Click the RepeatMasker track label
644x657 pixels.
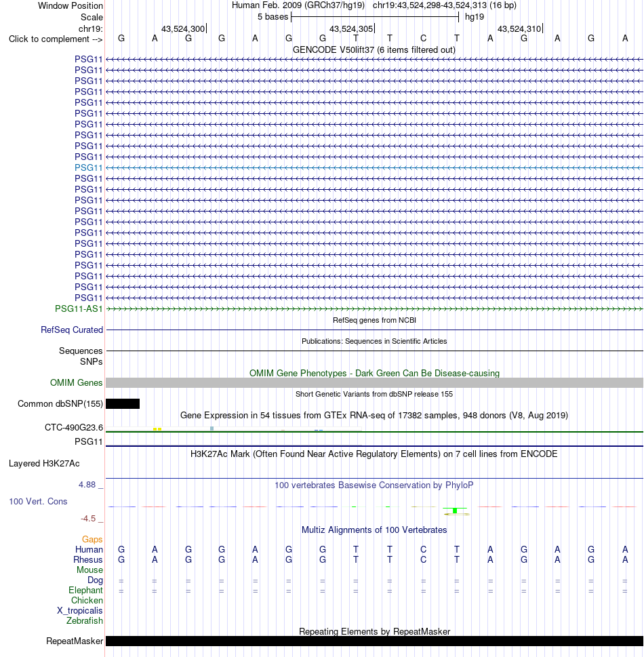75,641
